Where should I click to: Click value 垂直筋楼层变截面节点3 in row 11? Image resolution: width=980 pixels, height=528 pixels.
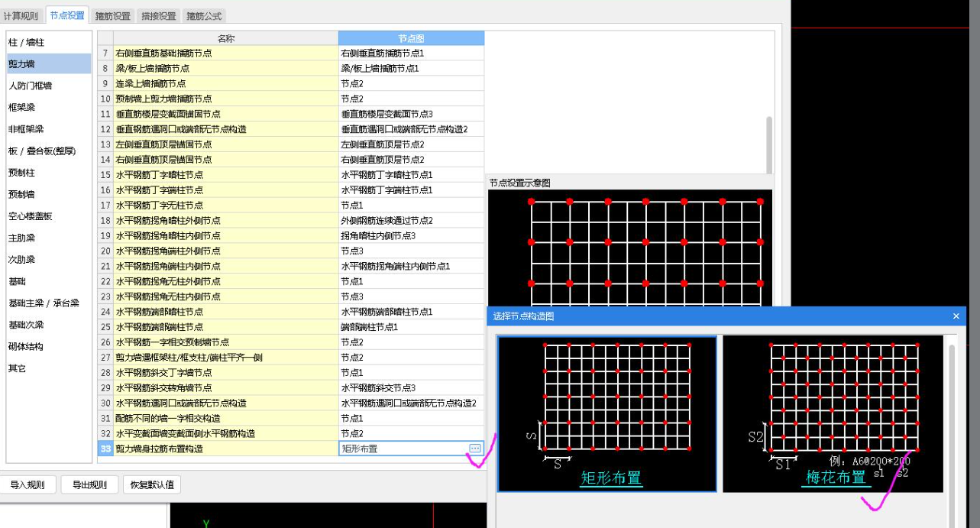point(411,114)
